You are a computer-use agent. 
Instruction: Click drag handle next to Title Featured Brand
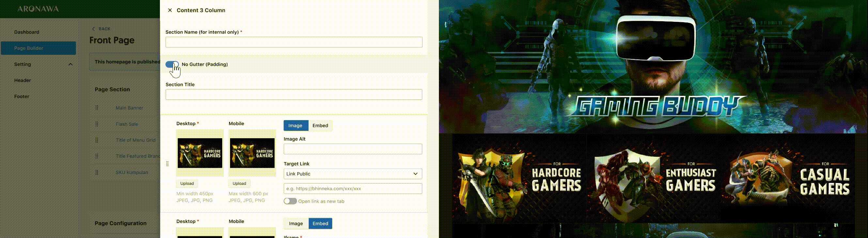click(97, 156)
